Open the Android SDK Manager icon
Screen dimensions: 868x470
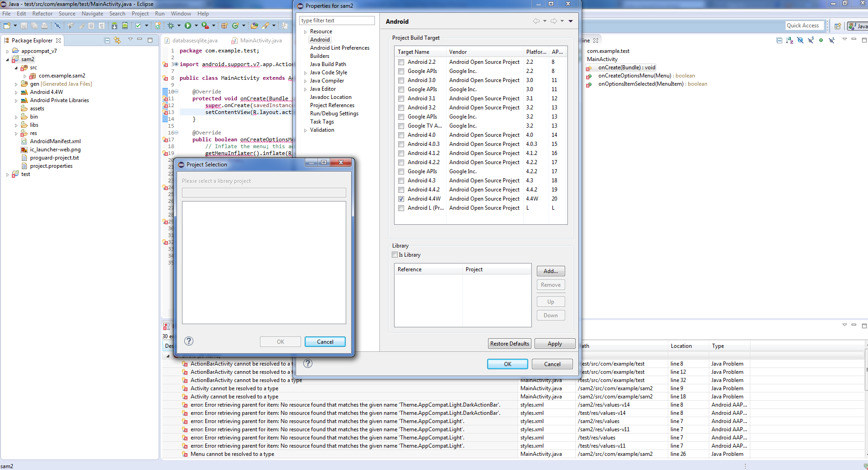tap(114, 26)
